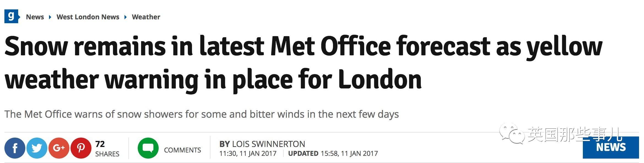The height and width of the screenshot is (163, 644).
Task: Click the arrow before the Weather breadcrumb
Action: [x=126, y=17]
